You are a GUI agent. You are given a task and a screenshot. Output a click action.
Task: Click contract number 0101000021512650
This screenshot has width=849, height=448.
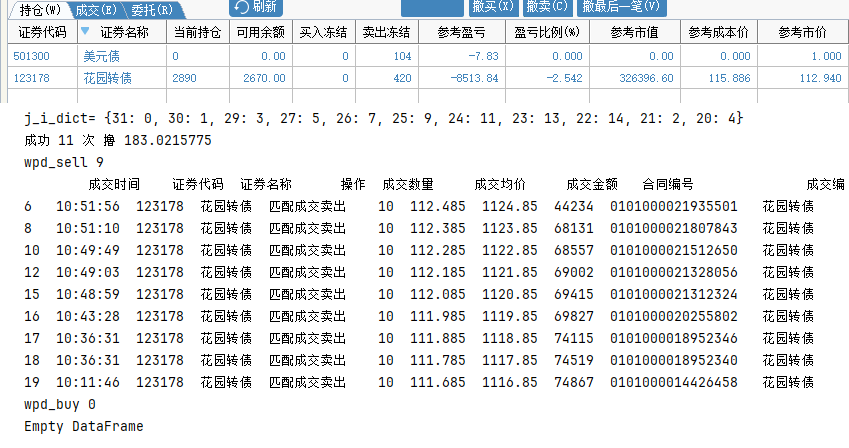pyautogui.click(x=674, y=250)
